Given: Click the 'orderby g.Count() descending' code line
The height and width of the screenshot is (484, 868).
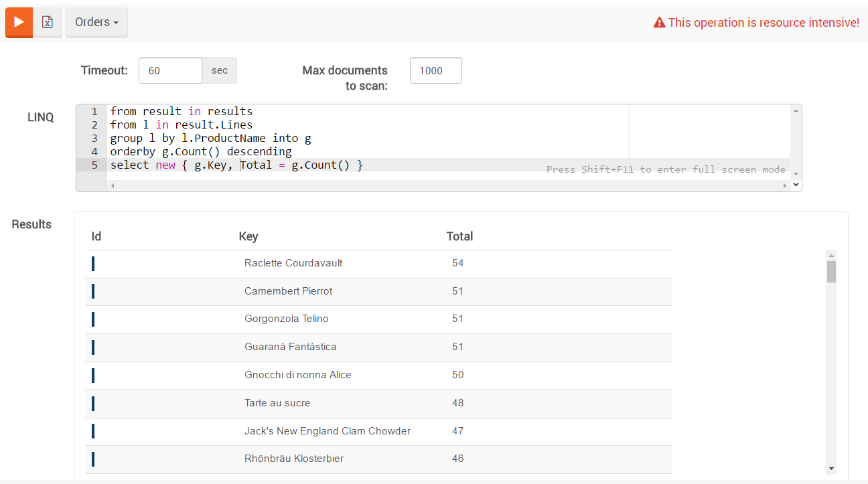Looking at the screenshot, I should tap(201, 151).
